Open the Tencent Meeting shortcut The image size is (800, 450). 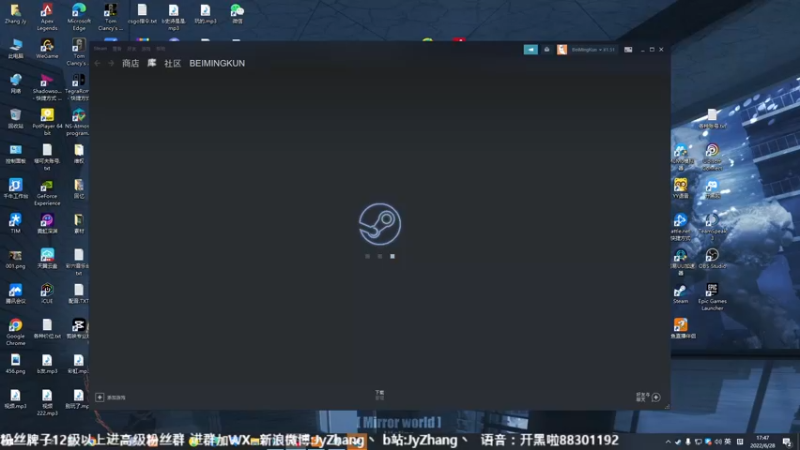click(15, 293)
